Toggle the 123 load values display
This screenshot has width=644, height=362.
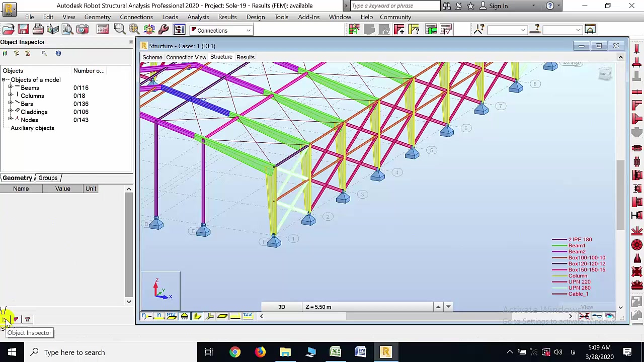(x=248, y=316)
